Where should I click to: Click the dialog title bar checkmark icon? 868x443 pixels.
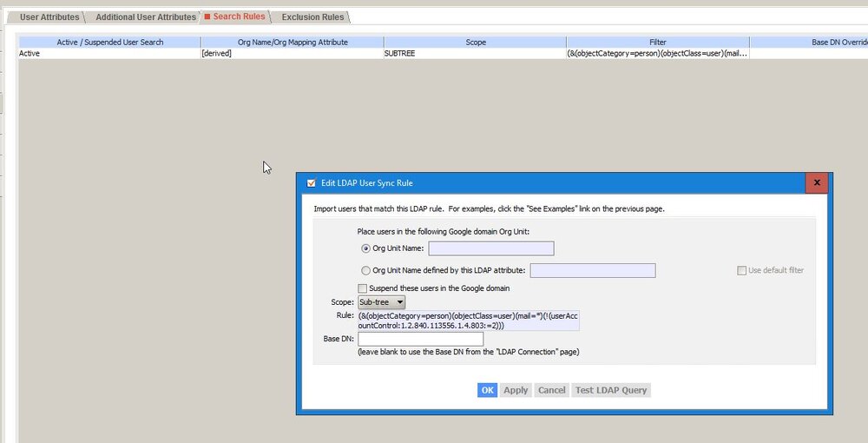(311, 183)
